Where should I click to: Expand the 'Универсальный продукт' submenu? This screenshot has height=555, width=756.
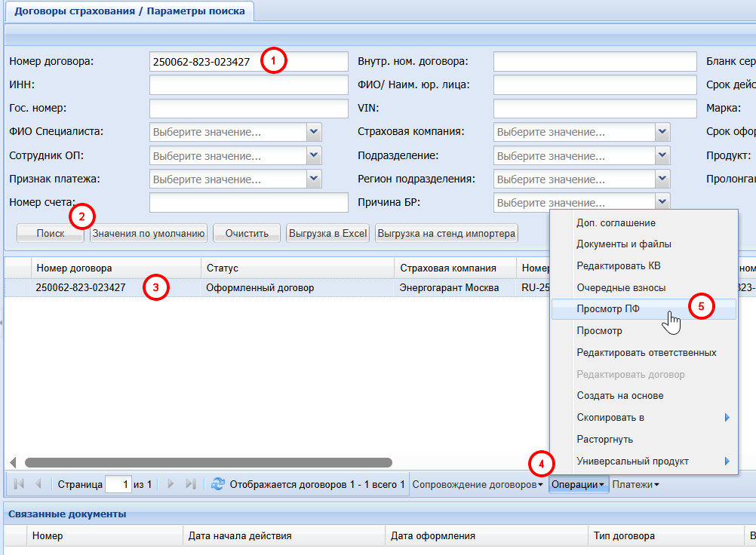click(x=727, y=461)
